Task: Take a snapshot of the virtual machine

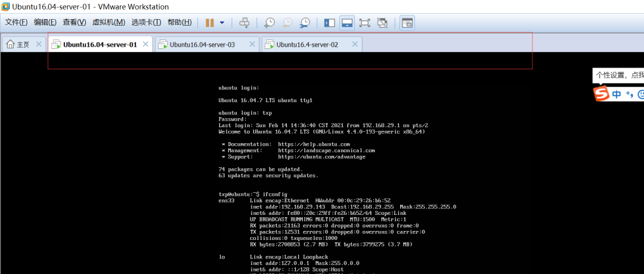Action: point(270,23)
